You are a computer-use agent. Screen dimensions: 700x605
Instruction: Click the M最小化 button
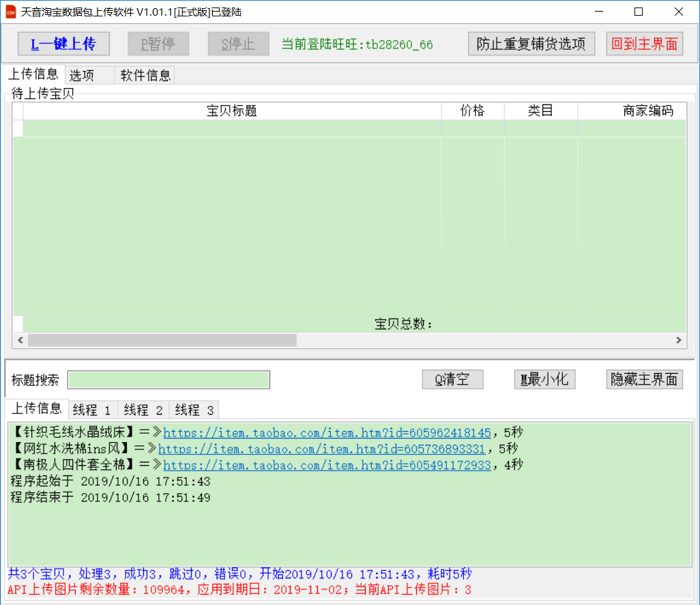(x=544, y=380)
